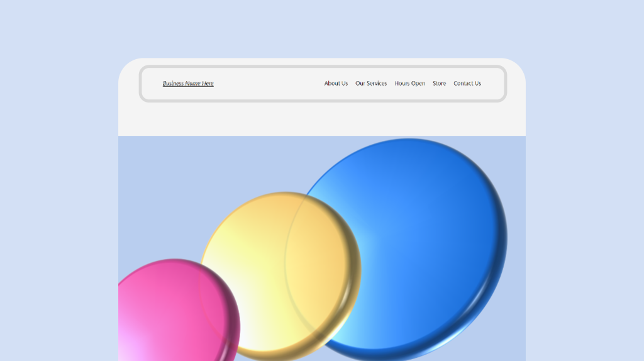
Task: Select the Hours Open nav item
Action: pyautogui.click(x=410, y=84)
